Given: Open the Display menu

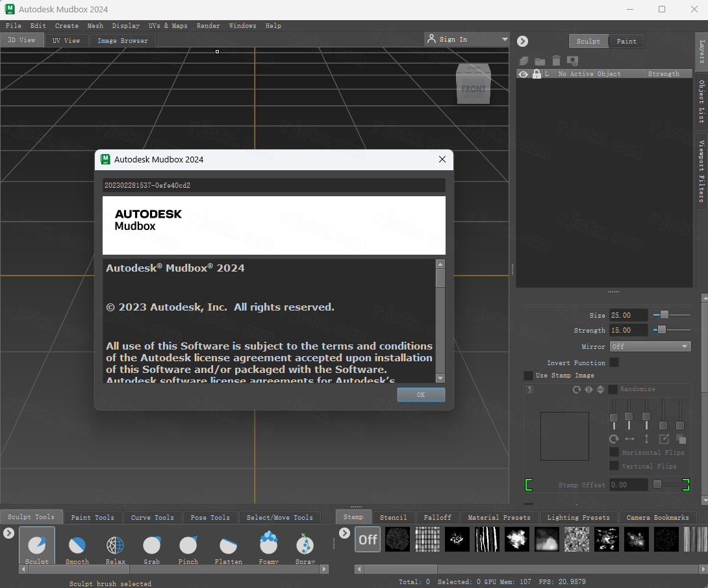Looking at the screenshot, I should 125,25.
